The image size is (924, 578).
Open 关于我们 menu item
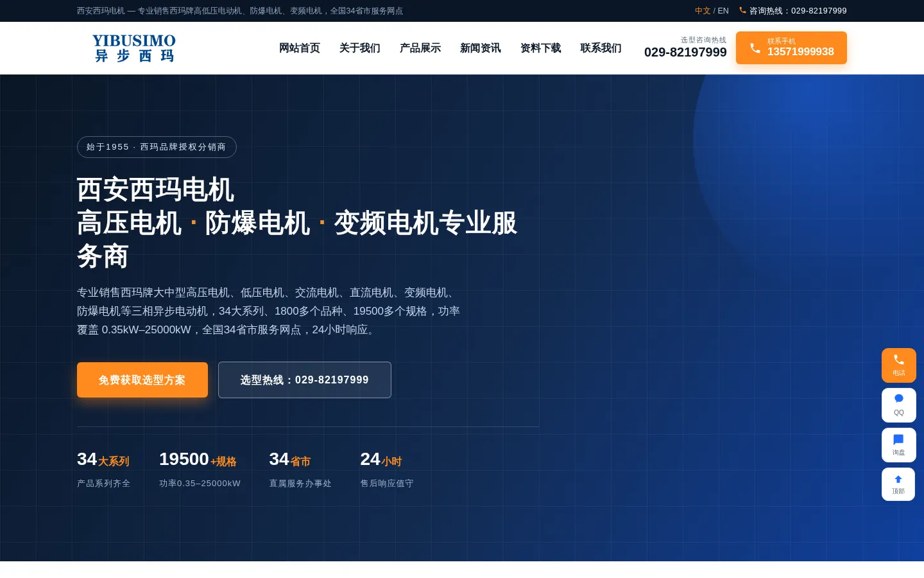[360, 48]
